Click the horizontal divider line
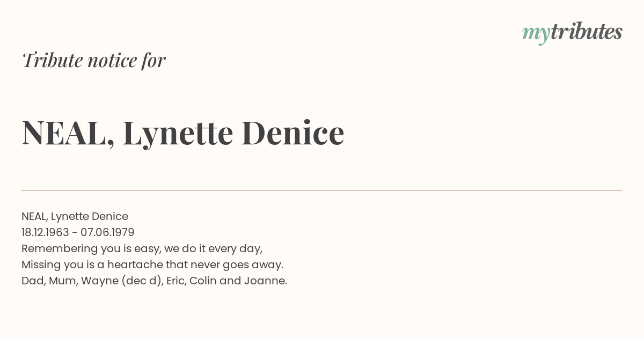 pos(322,190)
